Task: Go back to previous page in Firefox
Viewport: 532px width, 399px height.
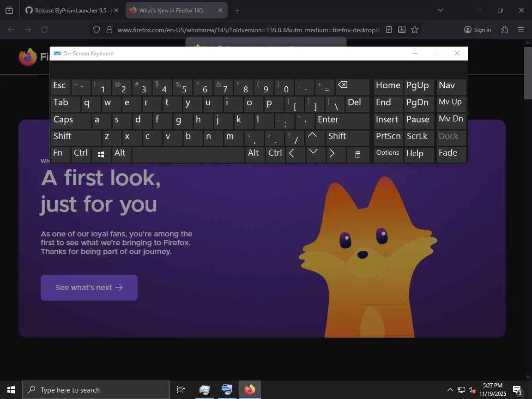Action: click(11, 30)
